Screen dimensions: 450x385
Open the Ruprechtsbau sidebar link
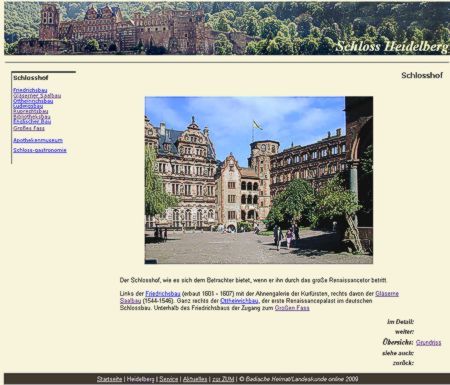point(31,111)
